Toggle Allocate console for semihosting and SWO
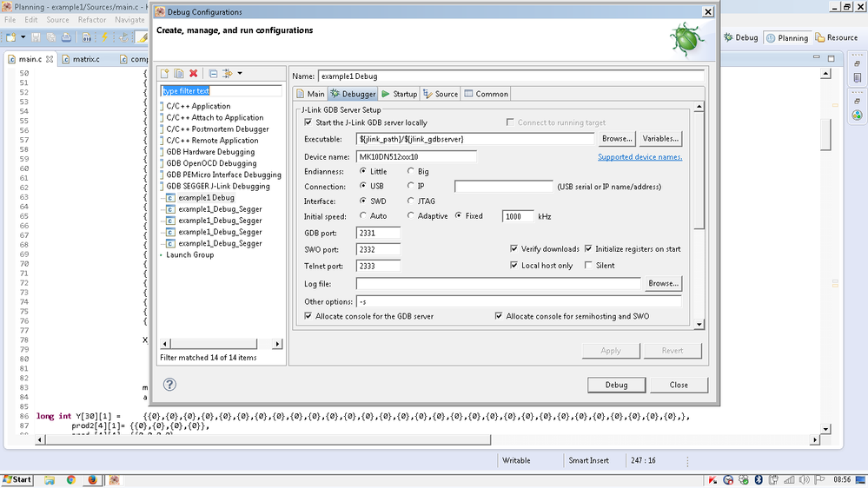The width and height of the screenshot is (868, 488). 499,316
